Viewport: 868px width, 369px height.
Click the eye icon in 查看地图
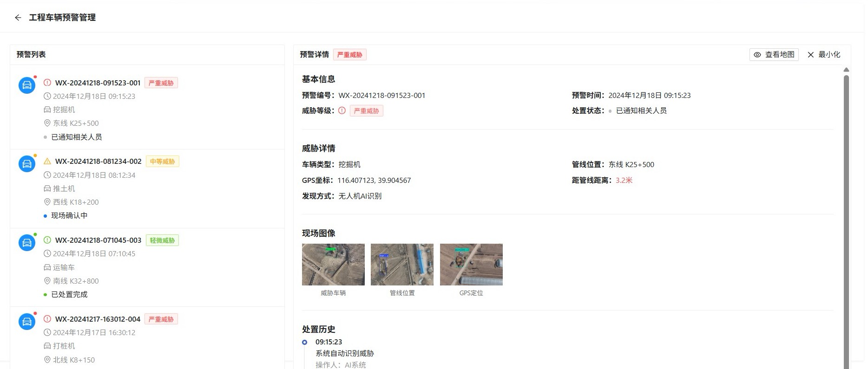[x=757, y=55]
